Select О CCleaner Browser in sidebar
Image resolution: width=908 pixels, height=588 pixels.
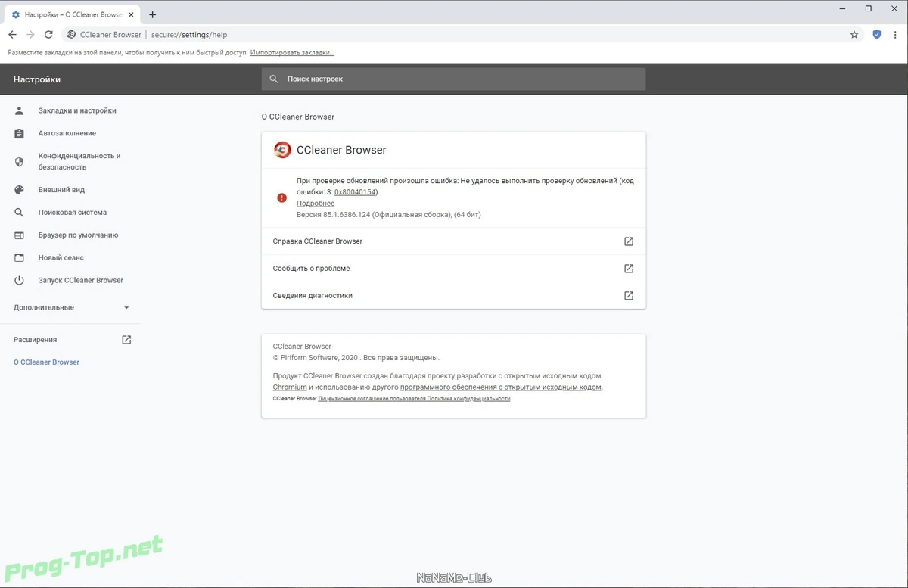point(46,362)
